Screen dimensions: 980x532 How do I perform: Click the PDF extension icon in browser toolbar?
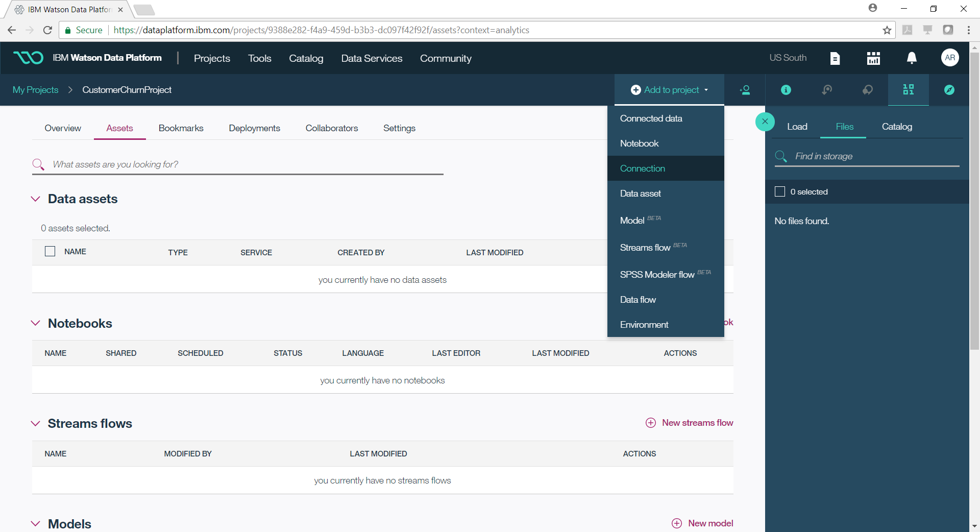[x=908, y=30]
